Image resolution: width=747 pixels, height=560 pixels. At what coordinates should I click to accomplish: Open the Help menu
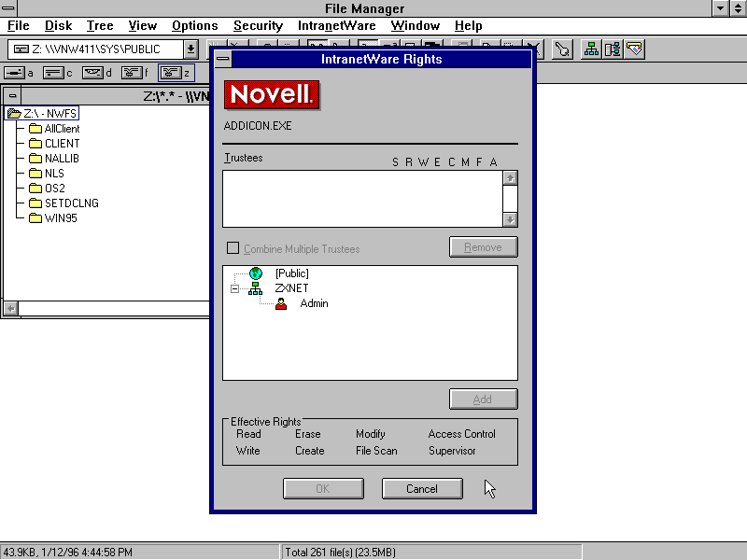pyautogui.click(x=469, y=26)
